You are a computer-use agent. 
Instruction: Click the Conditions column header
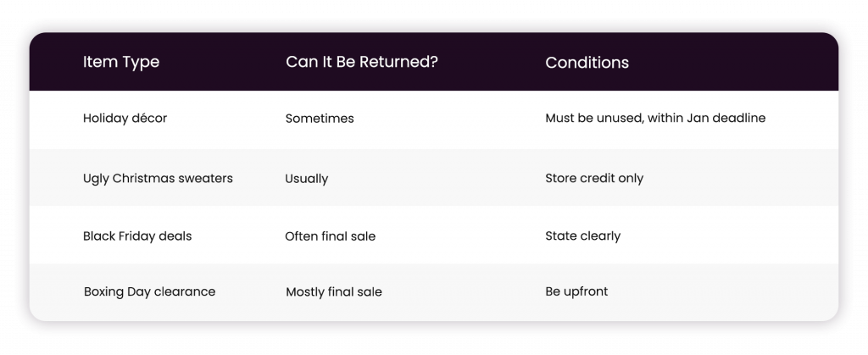587,63
